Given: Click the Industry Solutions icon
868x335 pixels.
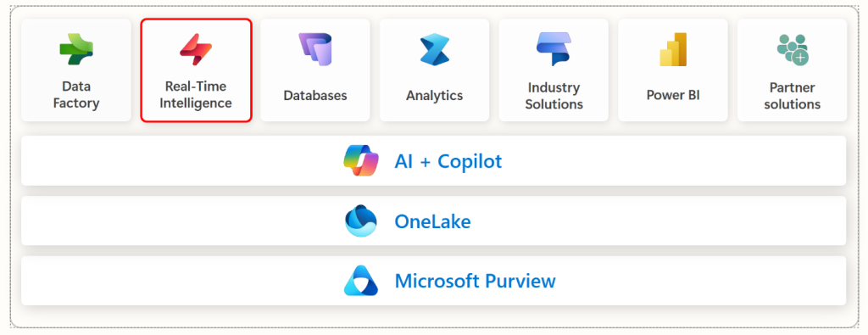Looking at the screenshot, I should click(x=554, y=49).
